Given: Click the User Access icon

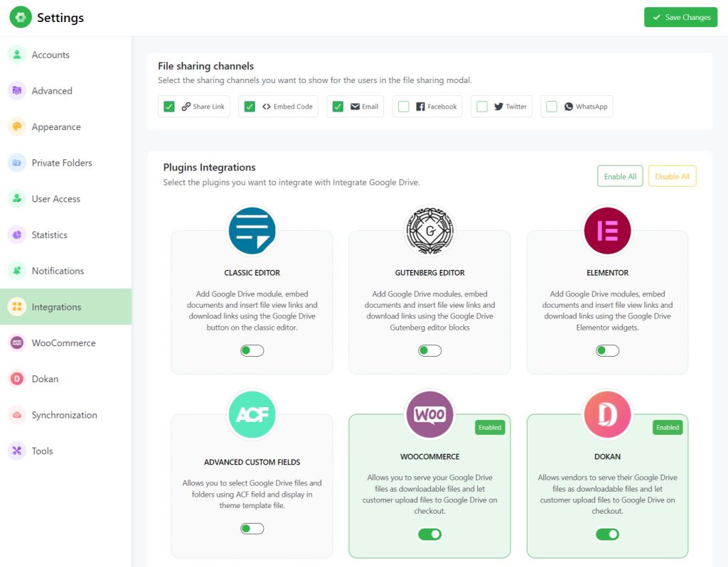Looking at the screenshot, I should 17,198.
